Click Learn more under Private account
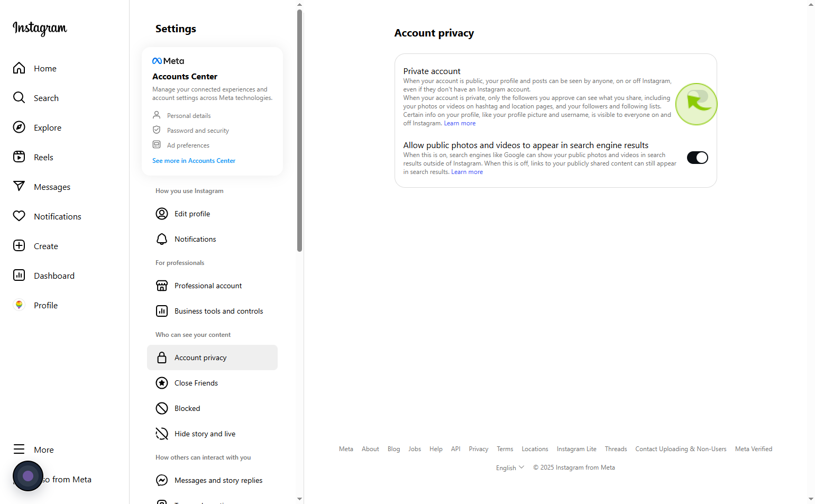Image resolution: width=815 pixels, height=504 pixels. click(460, 123)
